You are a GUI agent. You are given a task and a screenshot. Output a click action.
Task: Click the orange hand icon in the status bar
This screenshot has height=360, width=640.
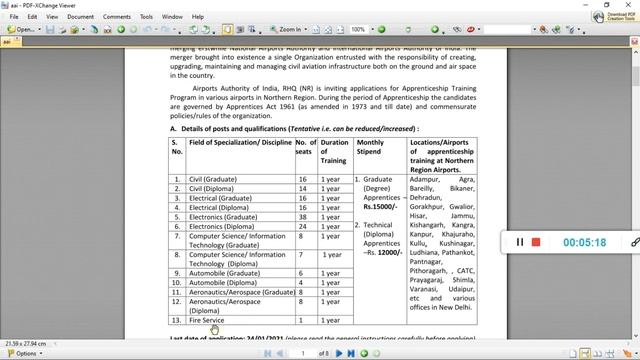coord(627,353)
